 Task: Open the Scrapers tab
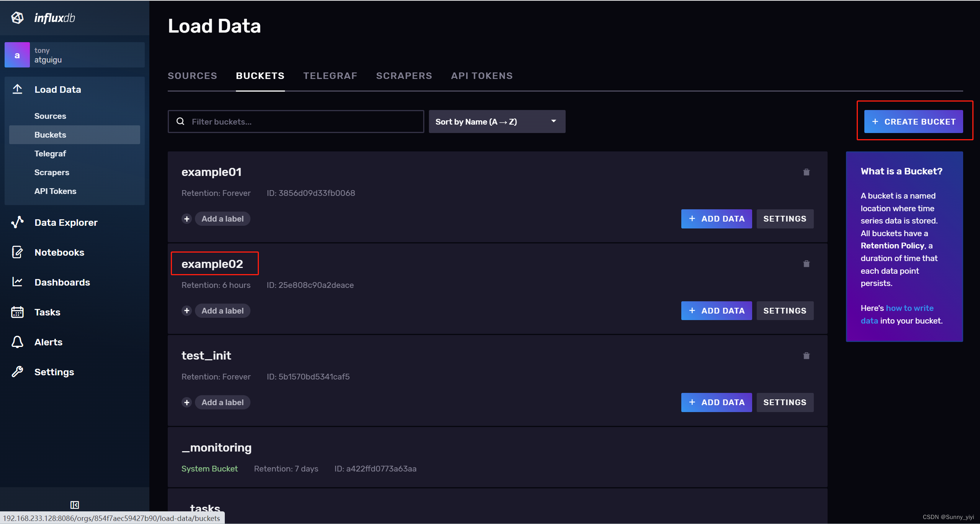click(404, 76)
